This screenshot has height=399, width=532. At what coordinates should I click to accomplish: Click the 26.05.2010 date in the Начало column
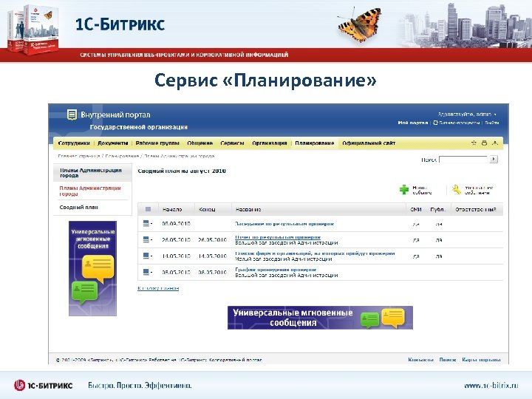176,240
